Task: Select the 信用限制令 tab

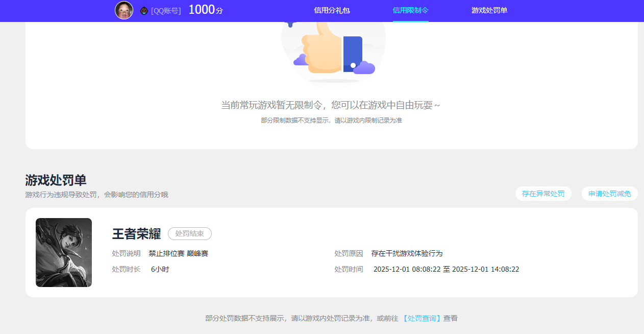Action: (x=410, y=11)
